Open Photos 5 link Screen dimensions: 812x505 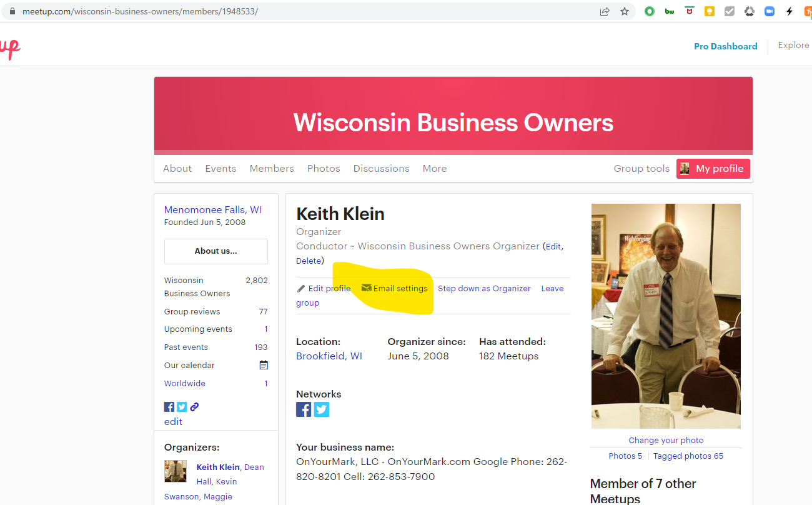[625, 456]
